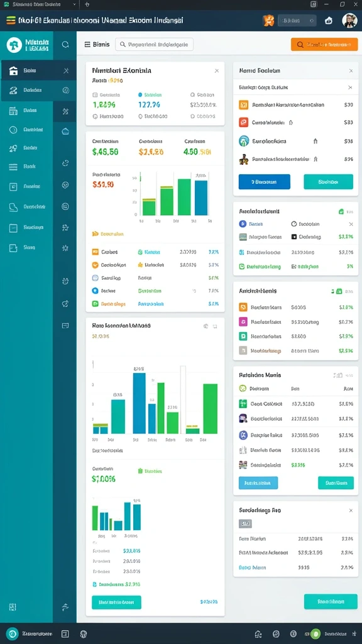The height and width of the screenshot is (644, 362).
Task: Open the grey dropdown field in the top header
Action: [297, 21]
